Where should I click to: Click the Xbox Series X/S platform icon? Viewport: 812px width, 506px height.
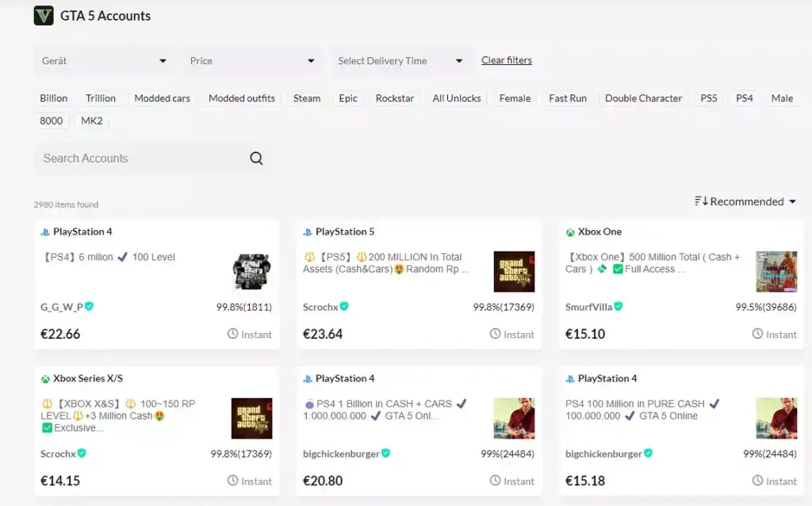[x=45, y=379]
